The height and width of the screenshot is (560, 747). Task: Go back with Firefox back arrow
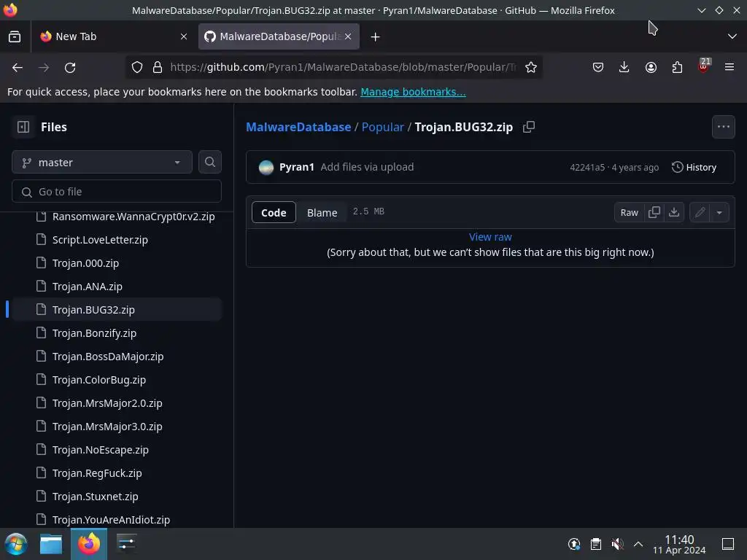click(18, 67)
